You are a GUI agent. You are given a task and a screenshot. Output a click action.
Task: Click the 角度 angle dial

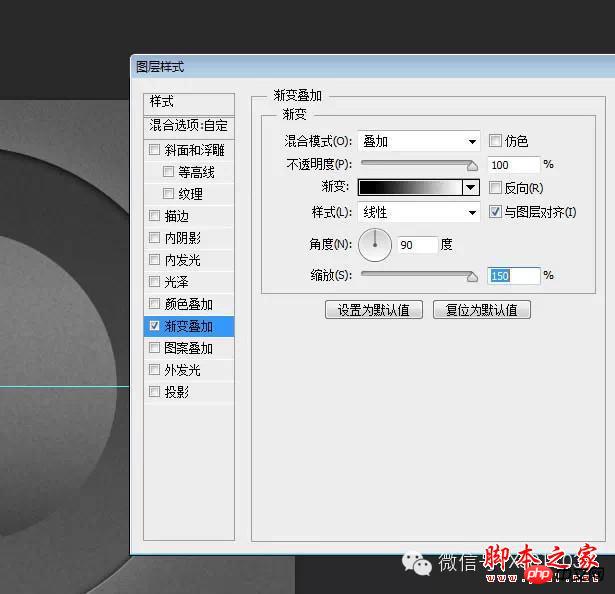click(x=375, y=245)
